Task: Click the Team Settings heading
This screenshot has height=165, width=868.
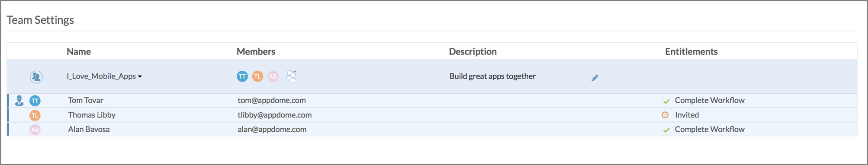Action: (40, 20)
